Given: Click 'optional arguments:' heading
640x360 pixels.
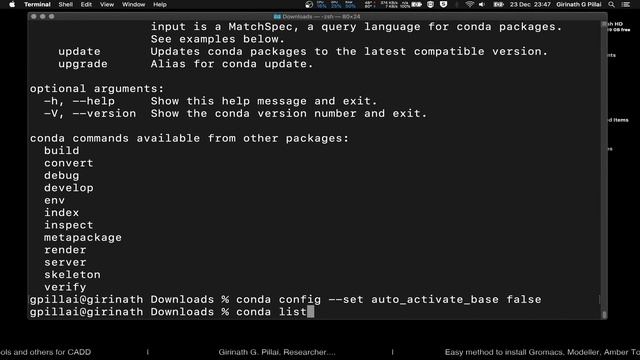Looking at the screenshot, I should pos(97,89).
